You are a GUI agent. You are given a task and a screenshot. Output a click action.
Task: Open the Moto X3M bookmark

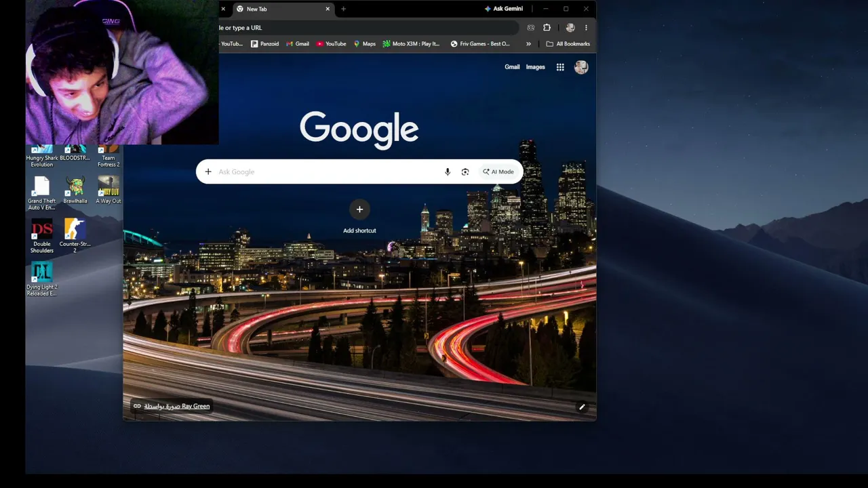[411, 44]
